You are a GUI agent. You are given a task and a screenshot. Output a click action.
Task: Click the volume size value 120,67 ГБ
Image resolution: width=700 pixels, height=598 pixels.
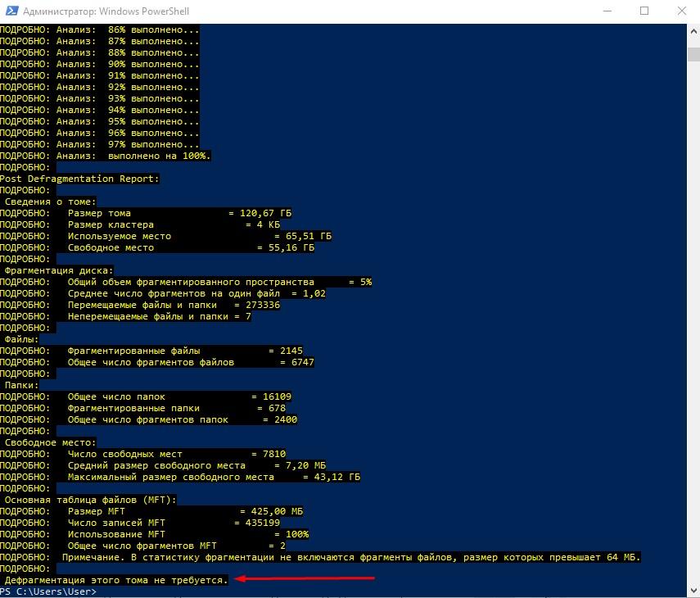tap(265, 213)
